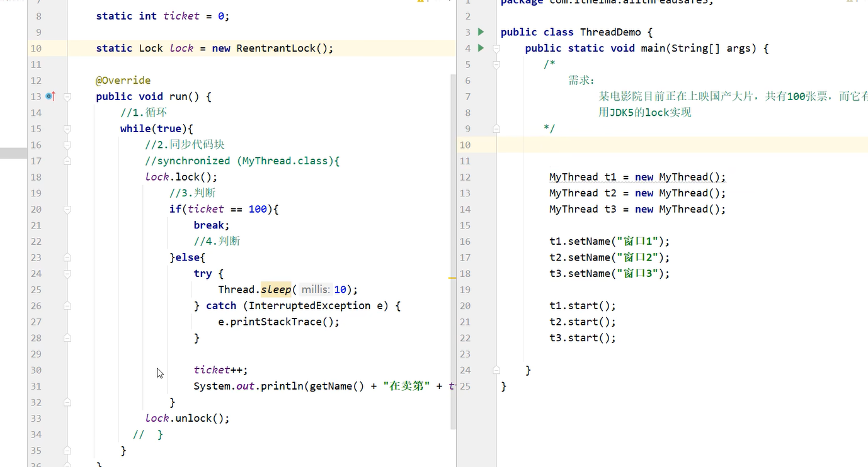The image size is (868, 467).
Task: Collapse the requirement comment block in ThreadDemo
Action: pos(496,64)
